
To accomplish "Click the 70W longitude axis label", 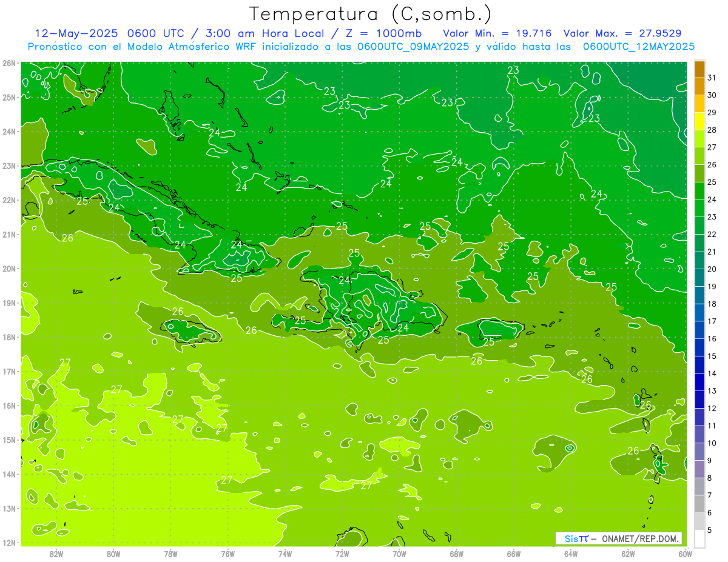I will click(399, 554).
